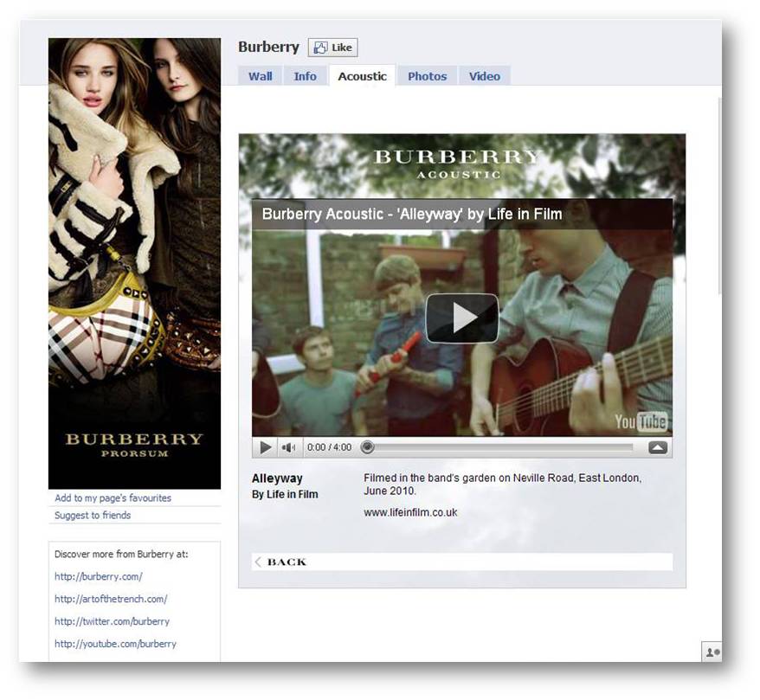Screen dimensions: 760x700
Task: Select the Acoustic tab
Action: tap(362, 76)
